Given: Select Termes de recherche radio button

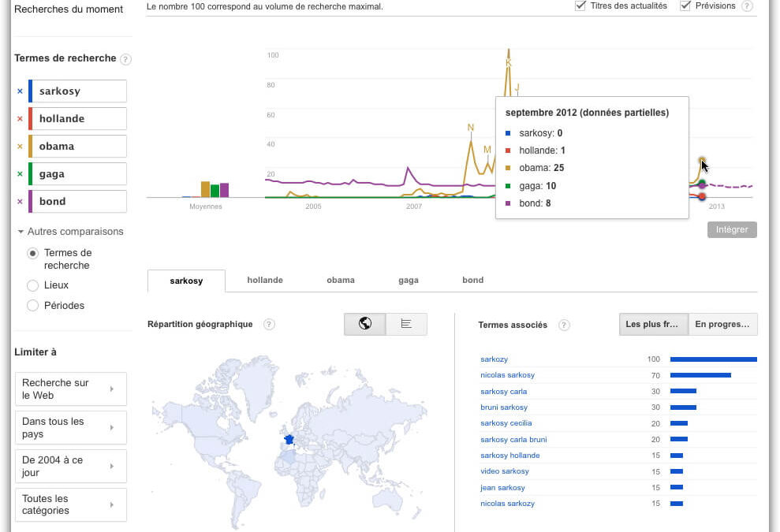Looking at the screenshot, I should click(33, 254).
